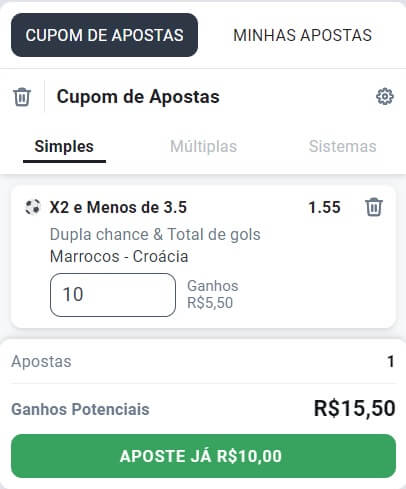
Task: Click the stake input showing 10
Action: click(x=113, y=295)
